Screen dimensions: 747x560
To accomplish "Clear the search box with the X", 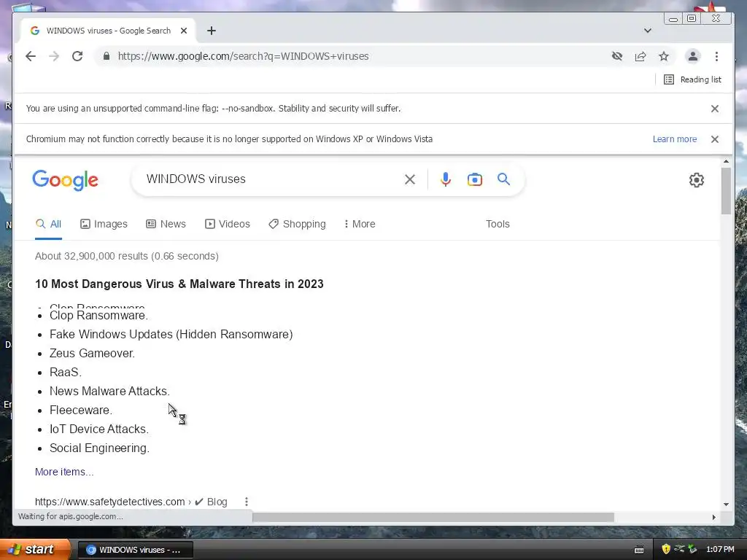I will [x=410, y=179].
